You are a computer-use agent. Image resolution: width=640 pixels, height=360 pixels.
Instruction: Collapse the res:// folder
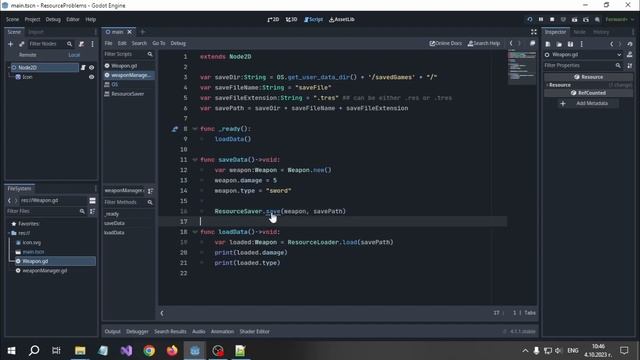click(x=9, y=233)
